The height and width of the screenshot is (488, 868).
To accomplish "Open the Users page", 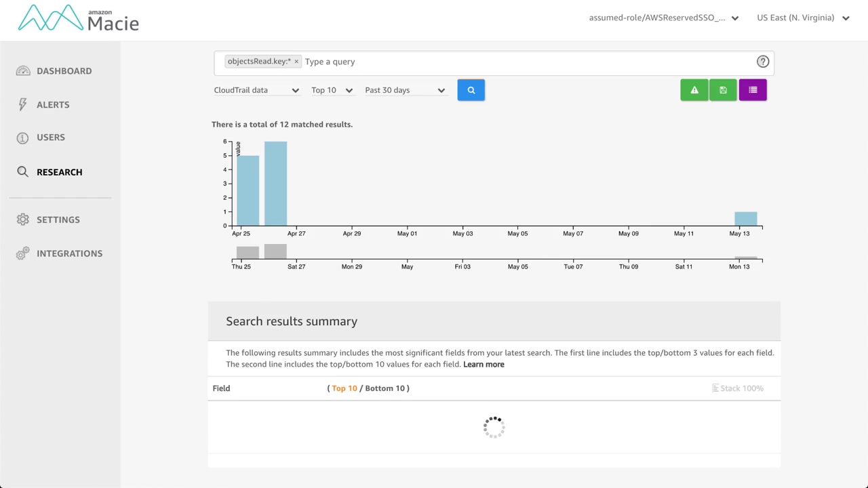I will click(51, 138).
